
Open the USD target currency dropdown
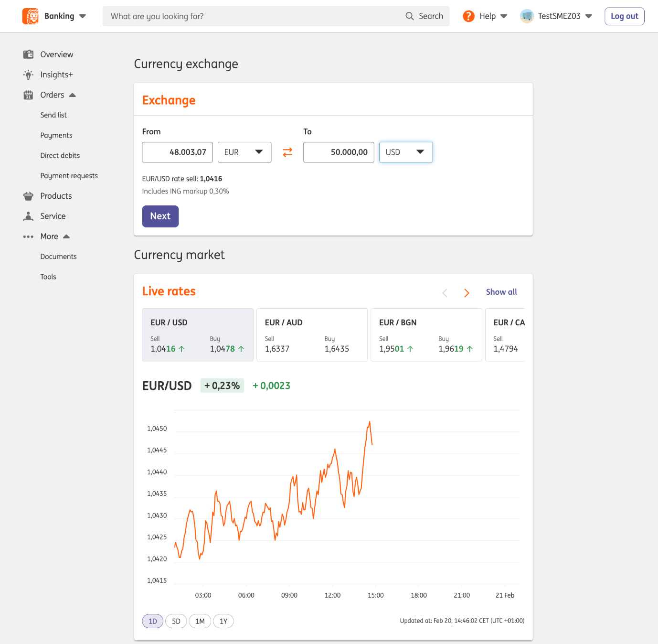click(x=405, y=152)
